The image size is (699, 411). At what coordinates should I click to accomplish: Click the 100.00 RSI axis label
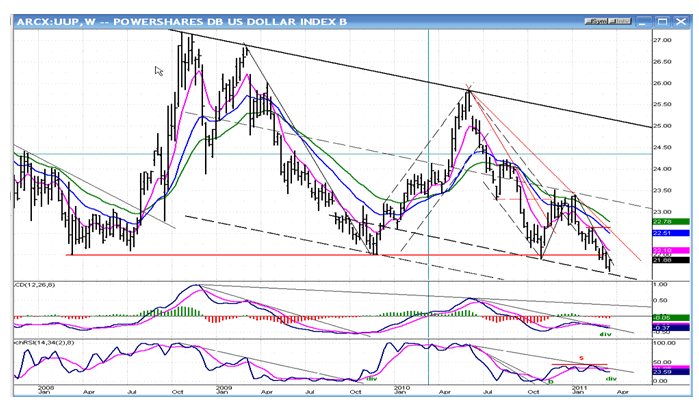[664, 343]
